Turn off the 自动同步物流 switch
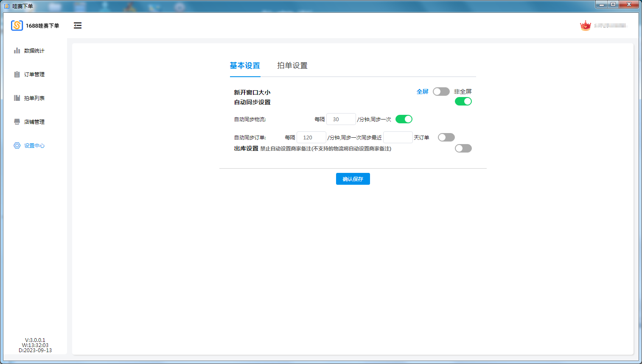The image size is (642, 364). 404,119
